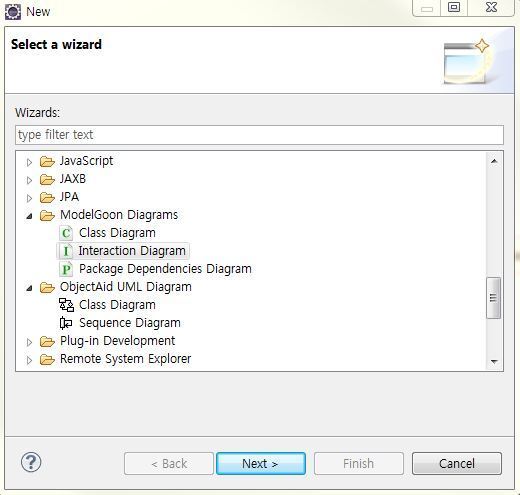Expand the JAXB category

click(29, 180)
